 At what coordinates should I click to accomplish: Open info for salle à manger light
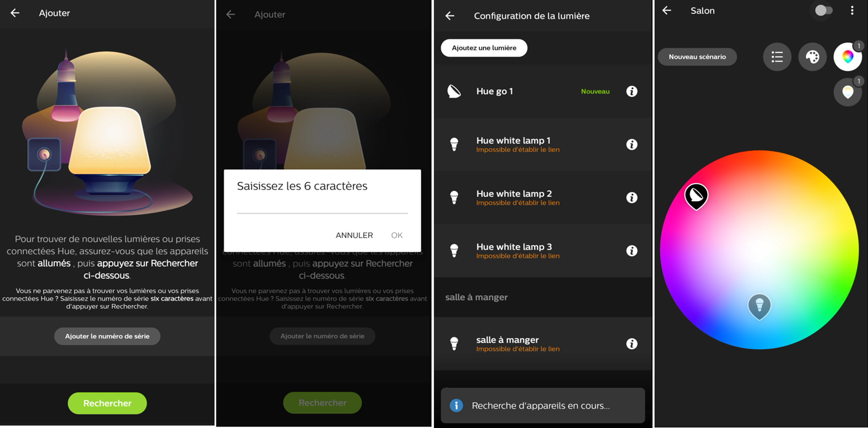pos(632,344)
